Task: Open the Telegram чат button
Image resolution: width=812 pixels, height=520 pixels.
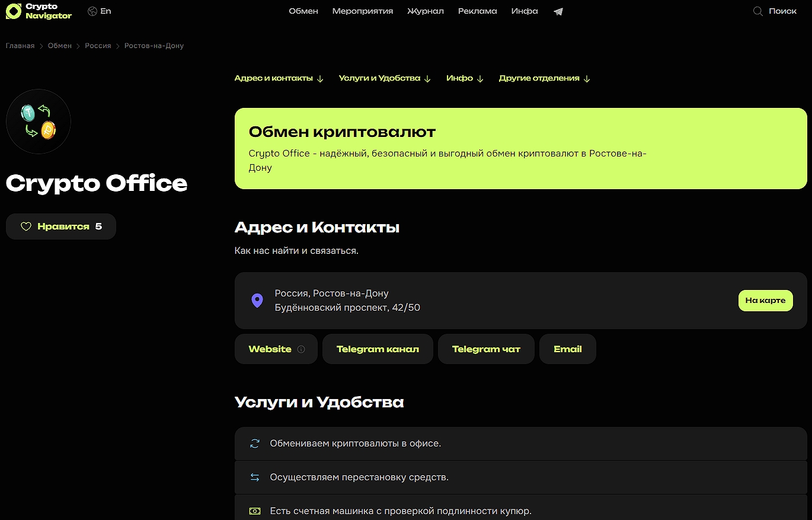Action: pos(486,349)
